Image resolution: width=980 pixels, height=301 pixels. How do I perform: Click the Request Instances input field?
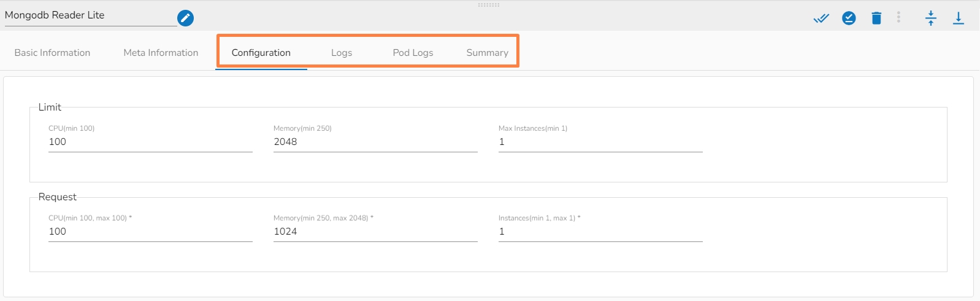coord(600,232)
